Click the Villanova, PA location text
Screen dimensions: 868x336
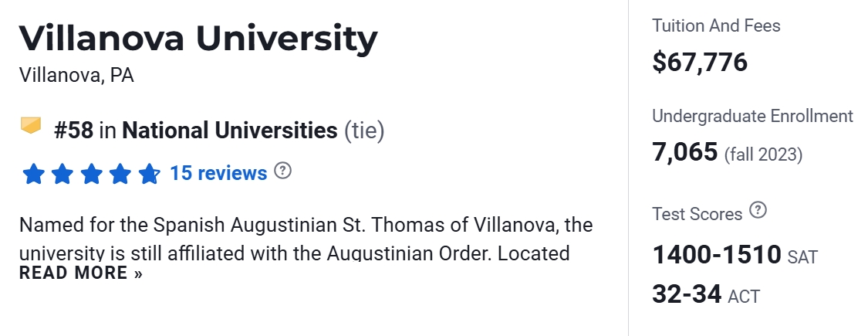[76, 76]
